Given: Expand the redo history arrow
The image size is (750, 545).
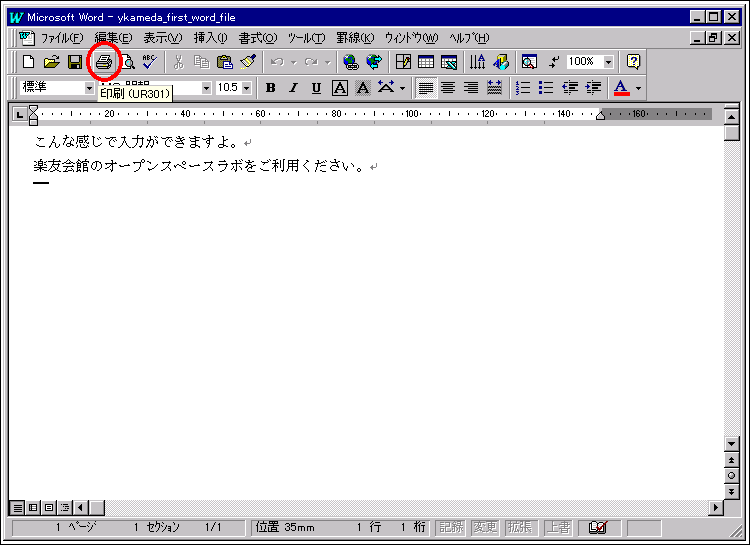Looking at the screenshot, I should pos(328,62).
